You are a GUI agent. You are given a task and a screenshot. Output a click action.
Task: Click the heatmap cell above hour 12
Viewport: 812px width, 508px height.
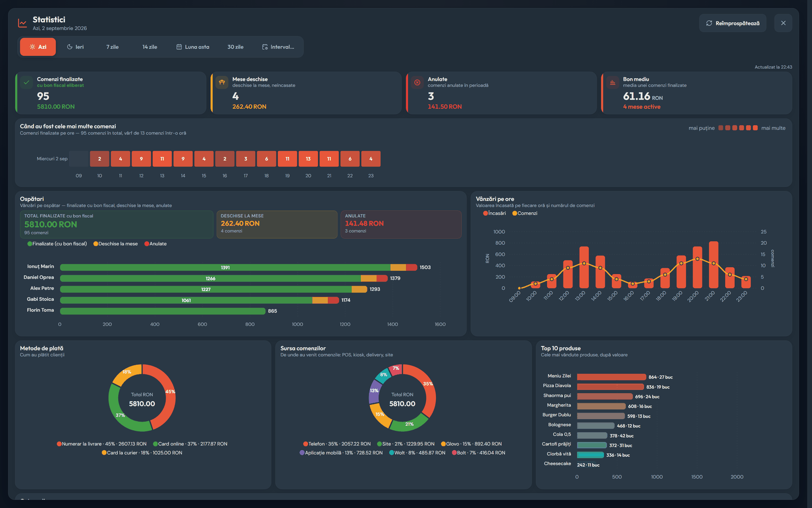141,159
